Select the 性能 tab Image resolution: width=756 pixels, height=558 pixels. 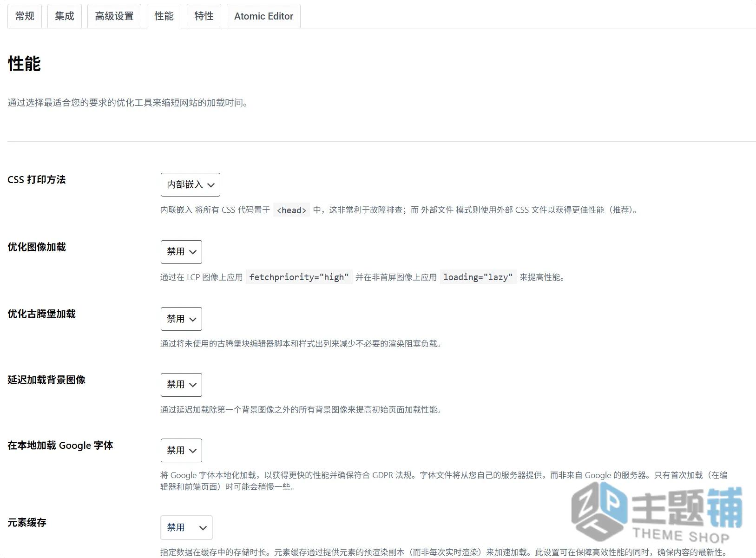(x=164, y=16)
